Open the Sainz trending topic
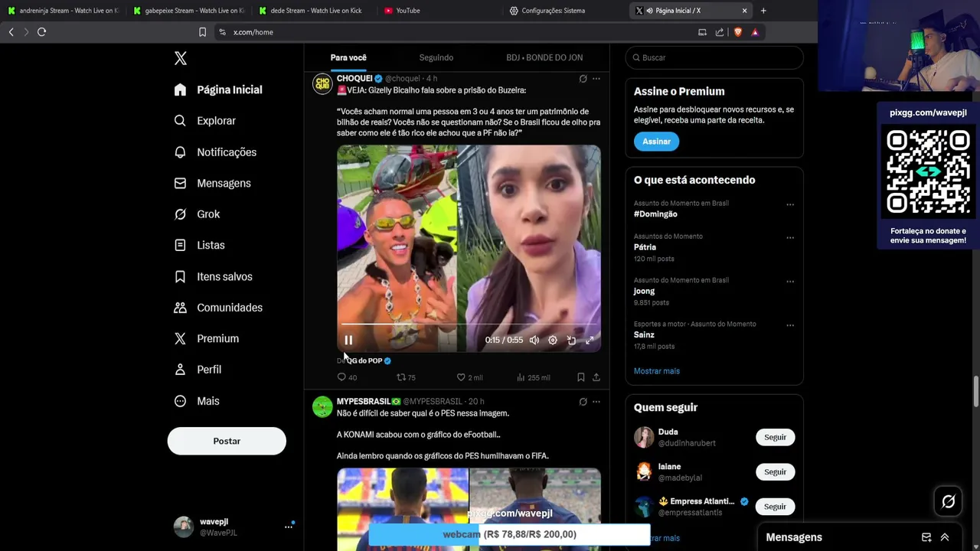The width and height of the screenshot is (980, 551). coord(644,334)
